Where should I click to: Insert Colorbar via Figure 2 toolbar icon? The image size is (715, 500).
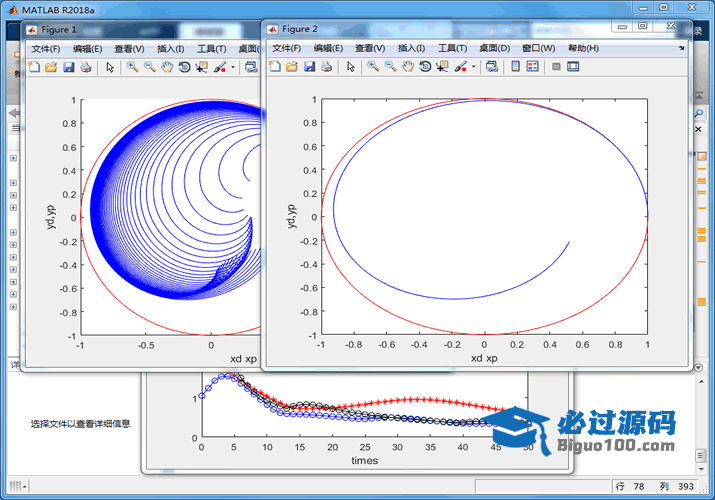click(515, 67)
